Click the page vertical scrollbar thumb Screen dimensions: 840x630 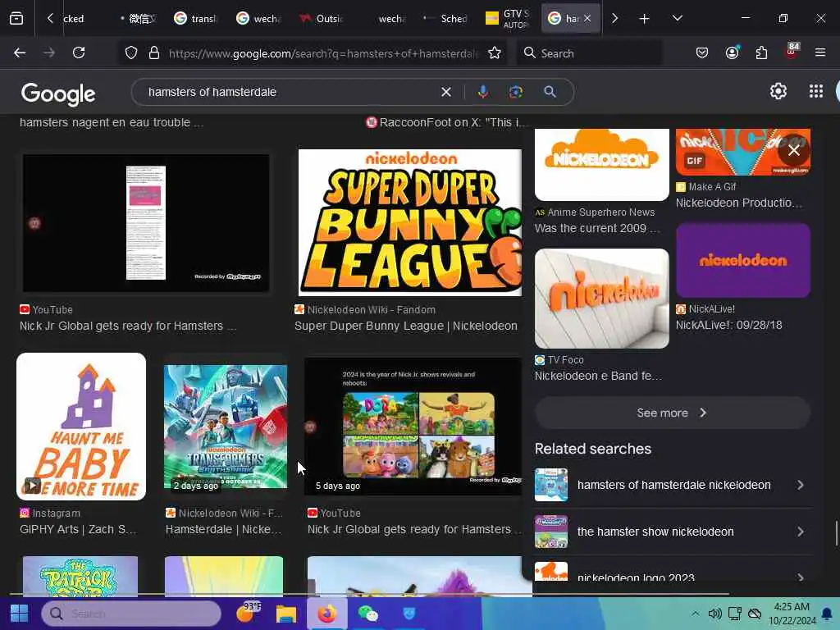836,533
